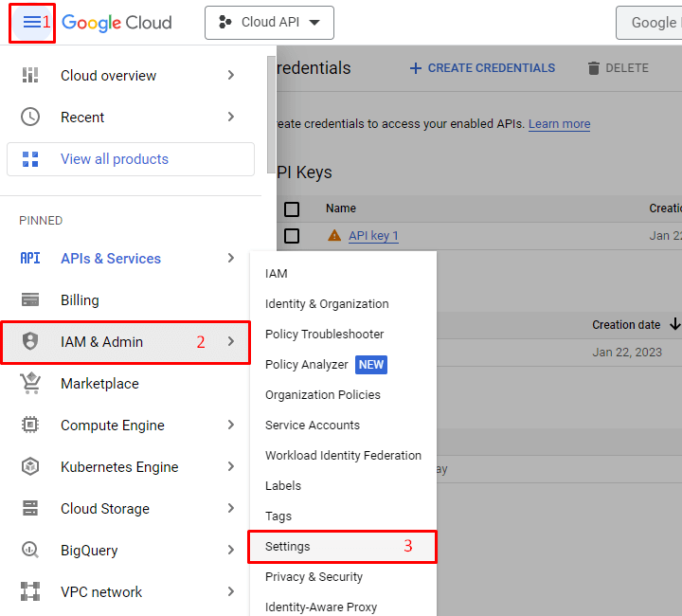Expand the VPC network submenu arrow
The height and width of the screenshot is (616, 682).
tap(230, 591)
